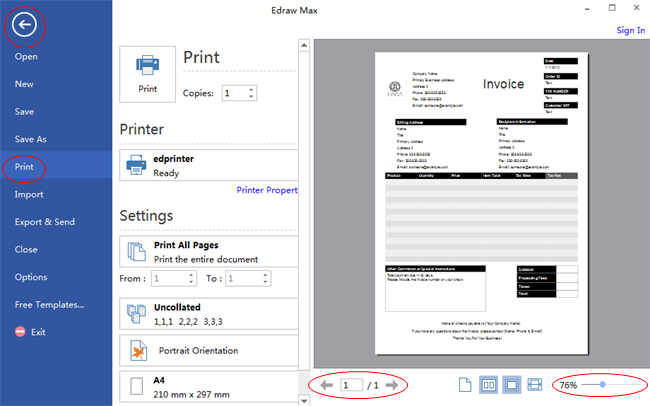Go to the next page arrow
Image resolution: width=650 pixels, height=406 pixels.
(x=391, y=385)
